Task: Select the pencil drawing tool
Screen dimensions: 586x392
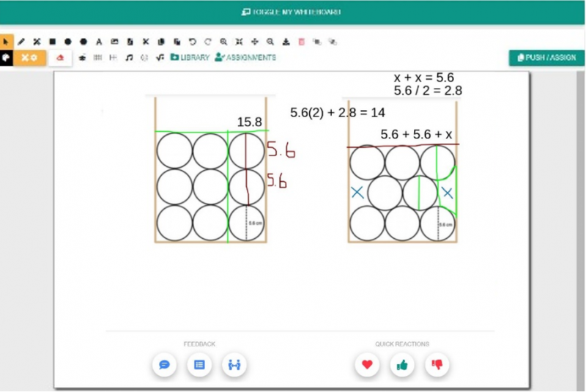Action: pos(21,42)
